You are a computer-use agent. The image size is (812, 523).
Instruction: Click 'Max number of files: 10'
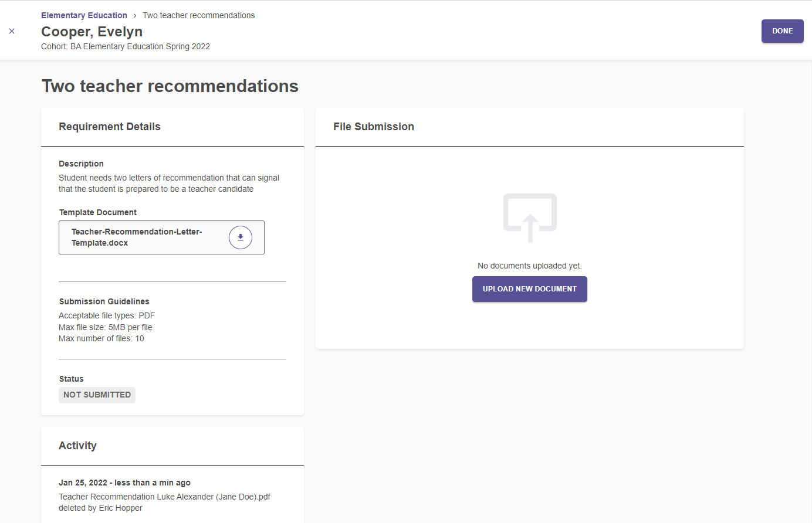point(101,338)
